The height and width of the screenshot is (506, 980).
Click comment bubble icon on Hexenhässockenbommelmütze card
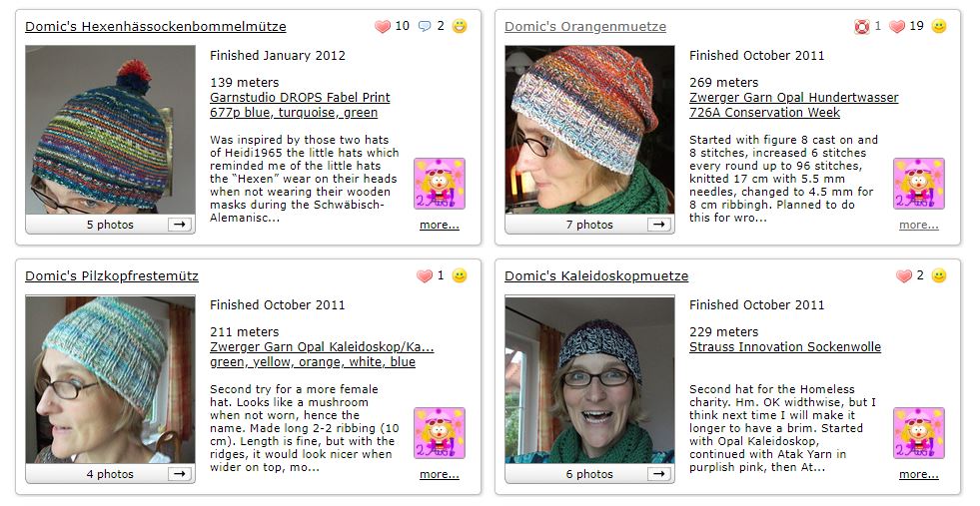pos(425,26)
